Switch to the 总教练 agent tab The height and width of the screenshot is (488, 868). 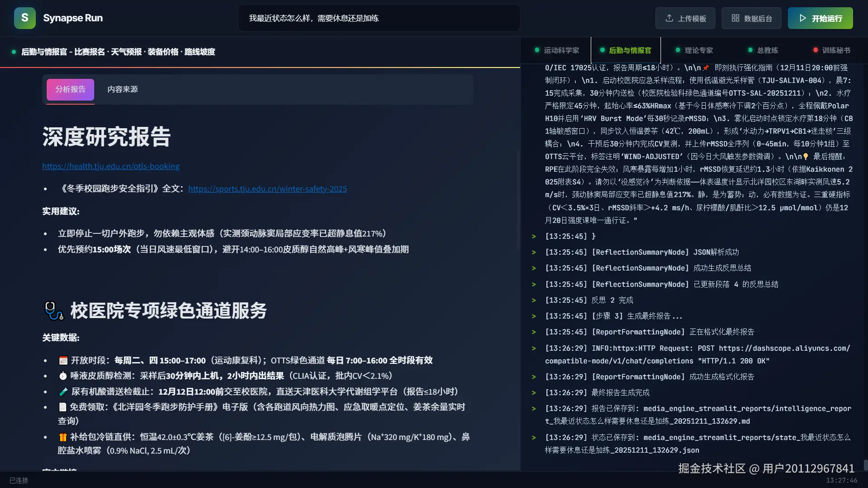click(763, 50)
